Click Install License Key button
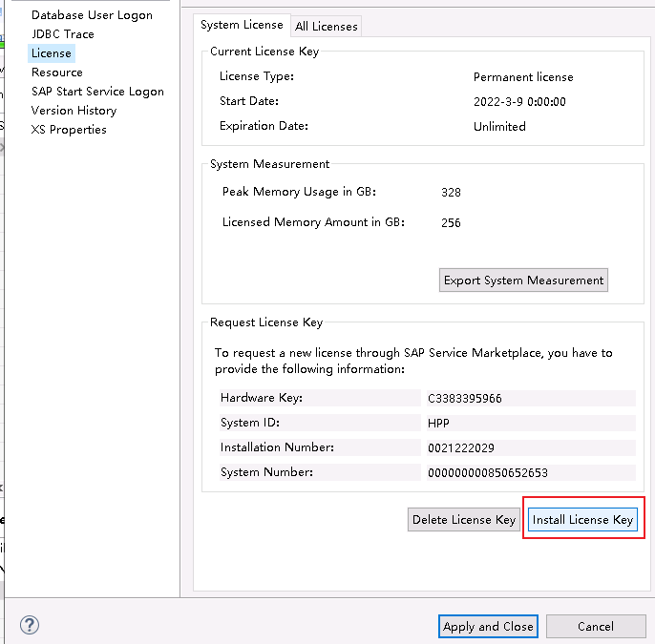The height and width of the screenshot is (644, 655). [x=582, y=520]
